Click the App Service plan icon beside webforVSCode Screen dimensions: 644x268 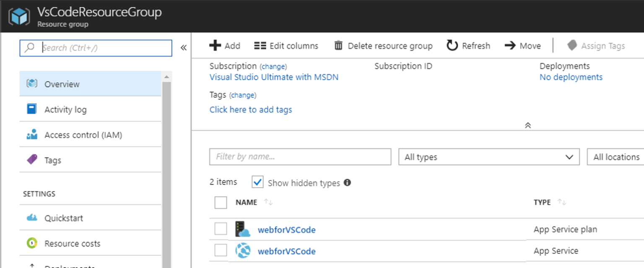click(243, 229)
